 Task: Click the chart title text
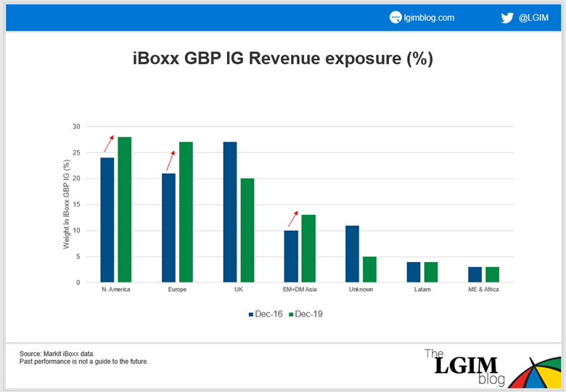(x=283, y=58)
